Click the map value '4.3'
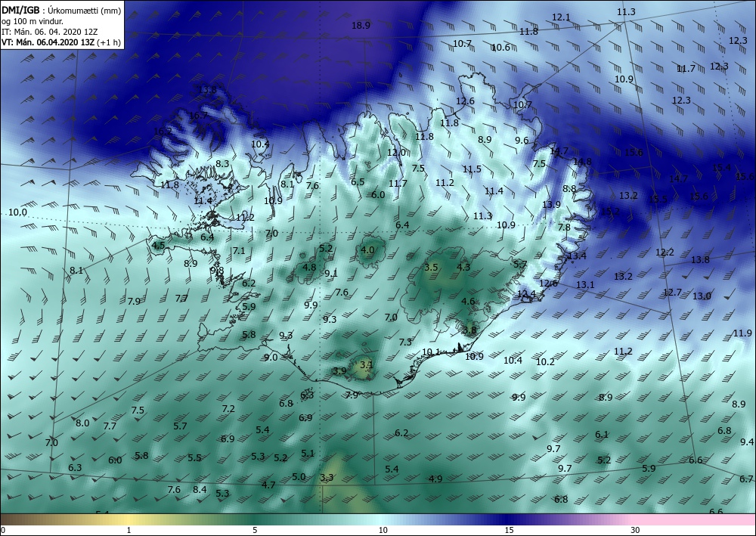756x536 pixels. (463, 267)
